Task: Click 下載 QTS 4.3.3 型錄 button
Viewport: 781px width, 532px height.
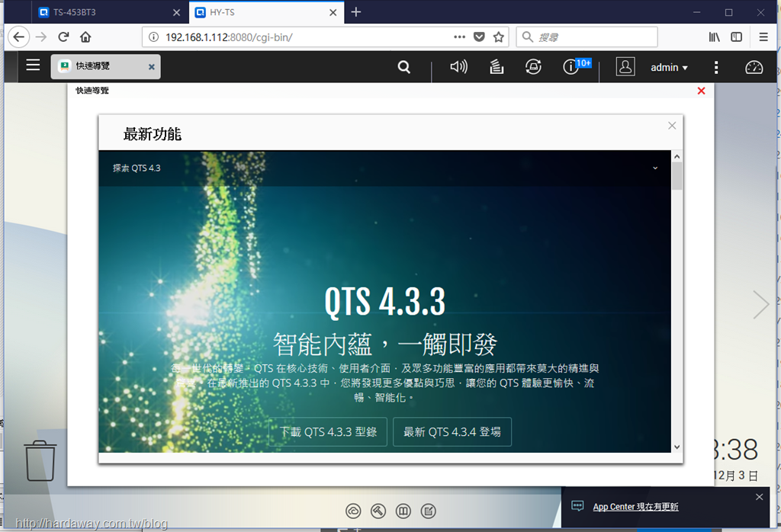Action: coord(328,431)
